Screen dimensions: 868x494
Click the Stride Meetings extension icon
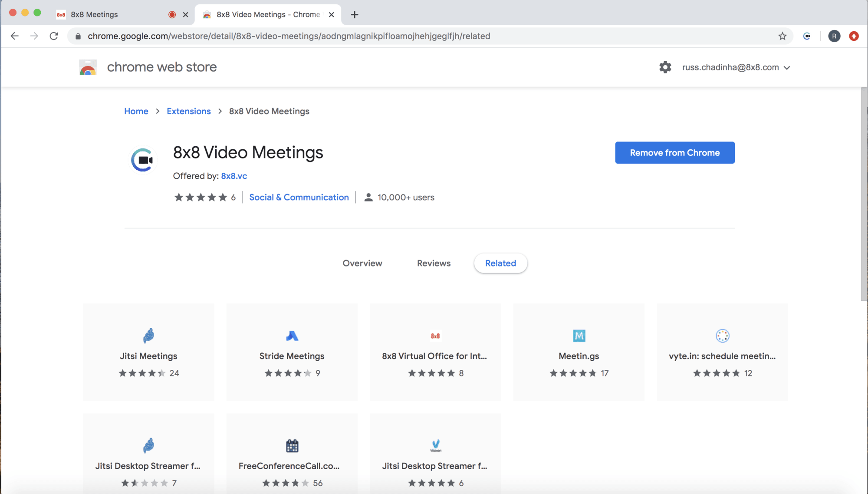(x=292, y=335)
